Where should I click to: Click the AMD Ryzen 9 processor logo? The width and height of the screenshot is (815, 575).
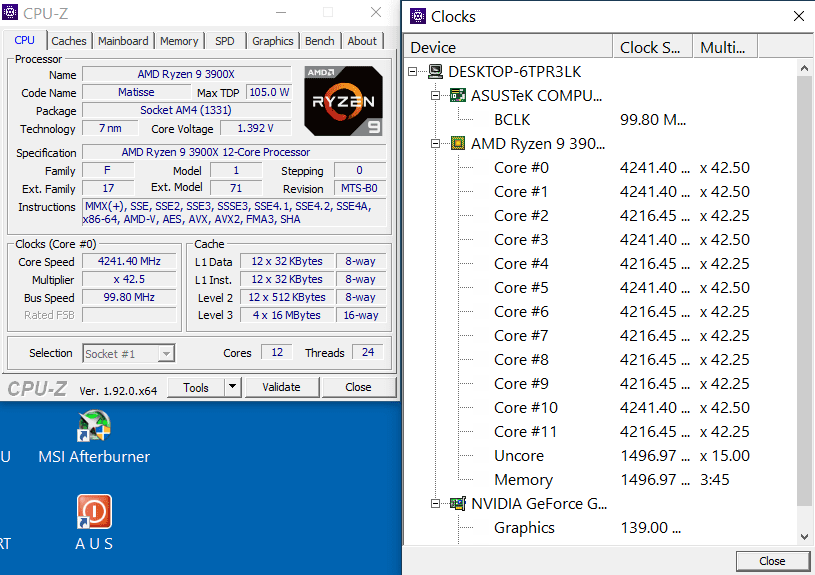tap(344, 101)
